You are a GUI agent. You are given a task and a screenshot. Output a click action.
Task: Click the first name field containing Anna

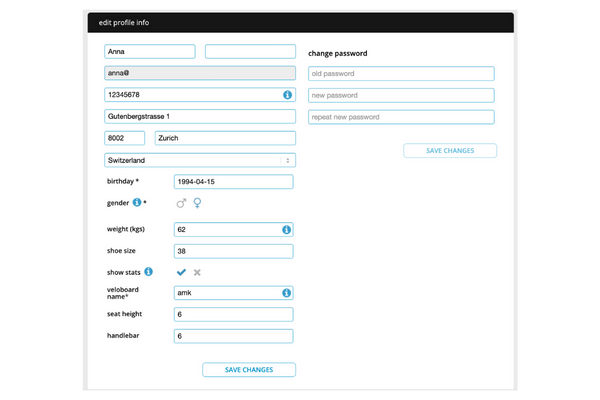click(x=150, y=51)
